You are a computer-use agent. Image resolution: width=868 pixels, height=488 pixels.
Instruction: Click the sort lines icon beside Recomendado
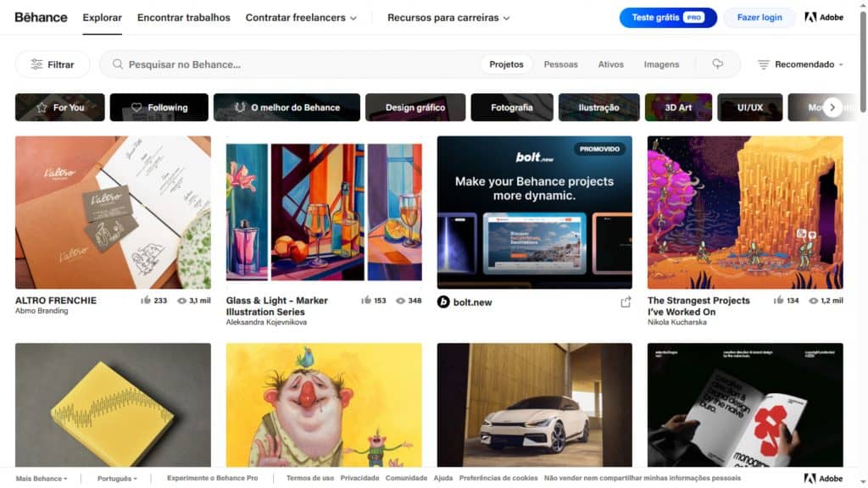pyautogui.click(x=764, y=64)
